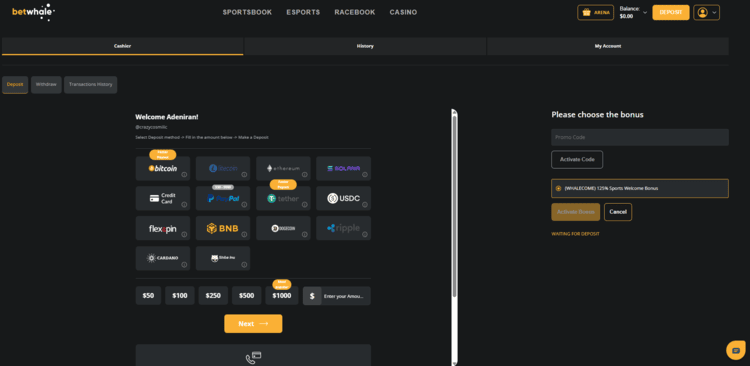Select the Litecoin deposit method
Image resolution: width=750 pixels, height=366 pixels.
coord(223,168)
